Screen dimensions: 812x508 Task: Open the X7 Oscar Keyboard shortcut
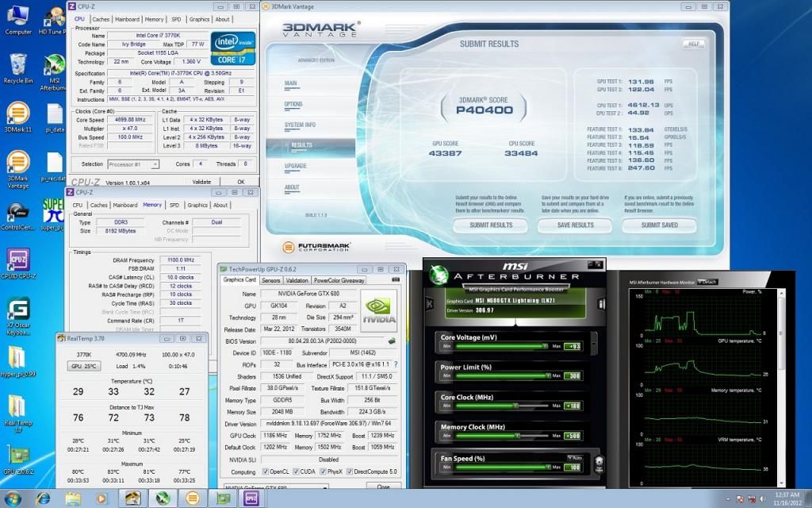click(x=18, y=316)
